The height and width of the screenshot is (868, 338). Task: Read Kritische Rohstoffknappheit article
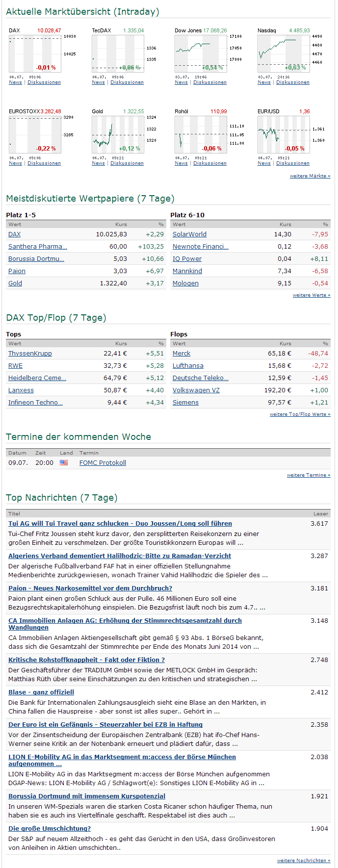tap(86, 660)
